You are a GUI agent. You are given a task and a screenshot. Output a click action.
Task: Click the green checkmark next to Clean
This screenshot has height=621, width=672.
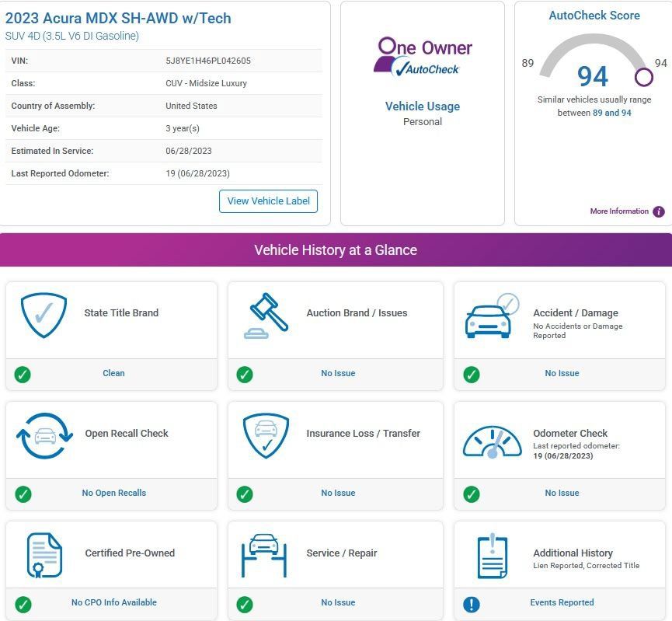23,375
